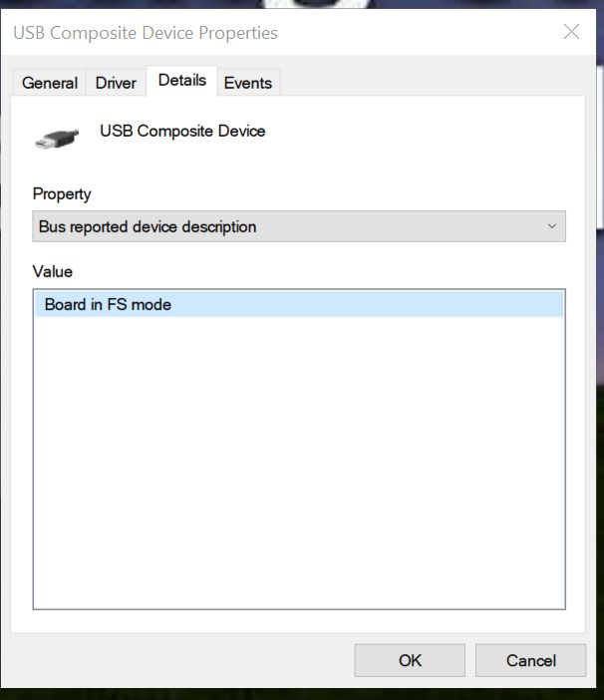Click the desktop wallpaper above the dialog
The height and width of the screenshot is (700, 604).
134,4
